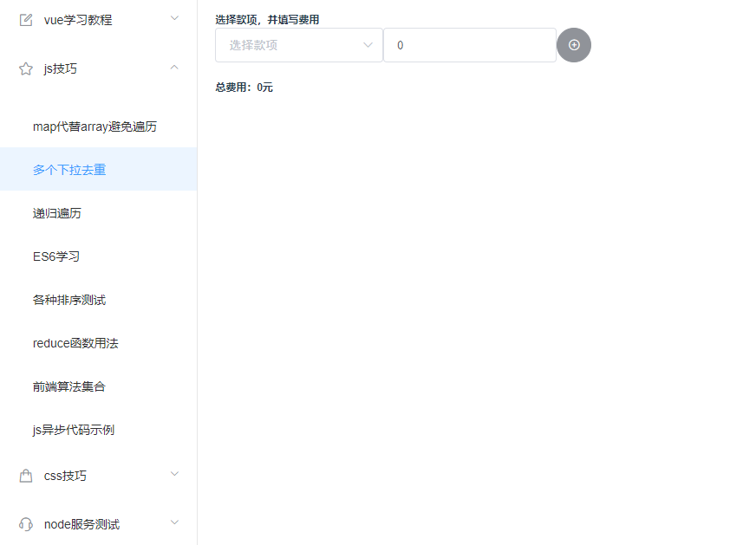Click the downward chevron beside vue学习教程

(x=173, y=17)
